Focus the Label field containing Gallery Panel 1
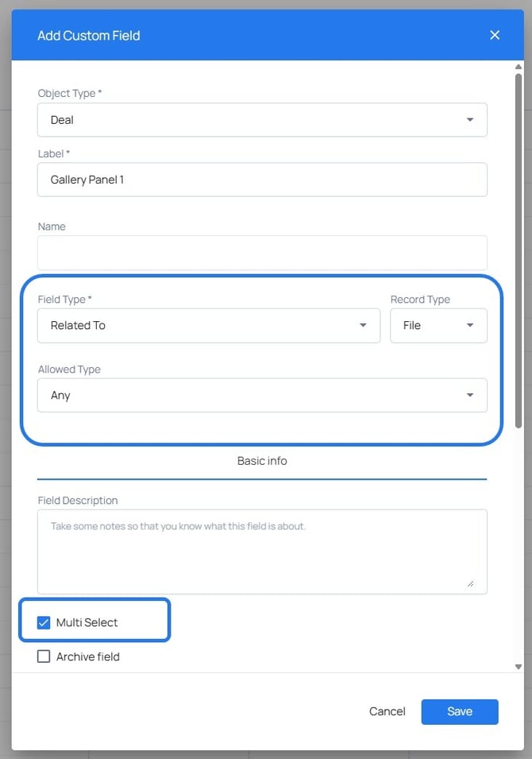Image resolution: width=532 pixels, height=759 pixels. click(262, 180)
